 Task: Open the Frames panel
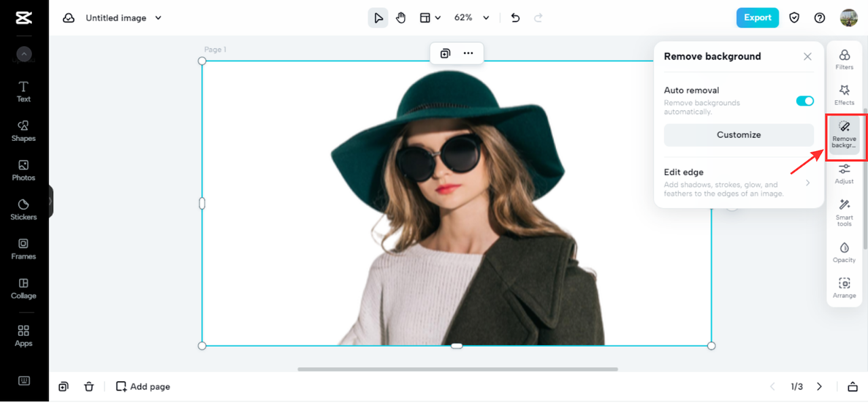click(24, 249)
